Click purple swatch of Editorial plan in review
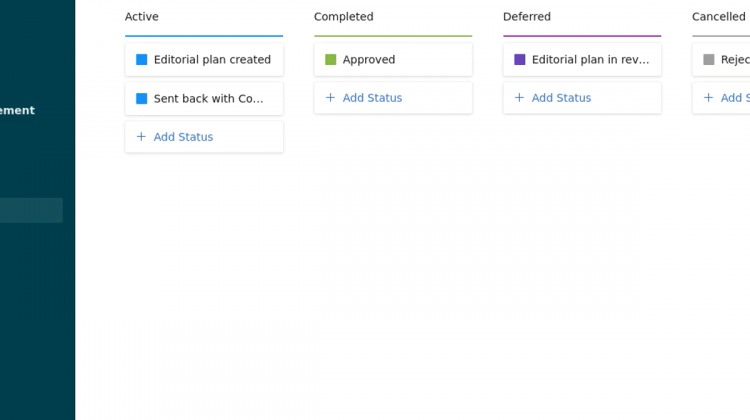This screenshot has width=750, height=420. point(520,60)
